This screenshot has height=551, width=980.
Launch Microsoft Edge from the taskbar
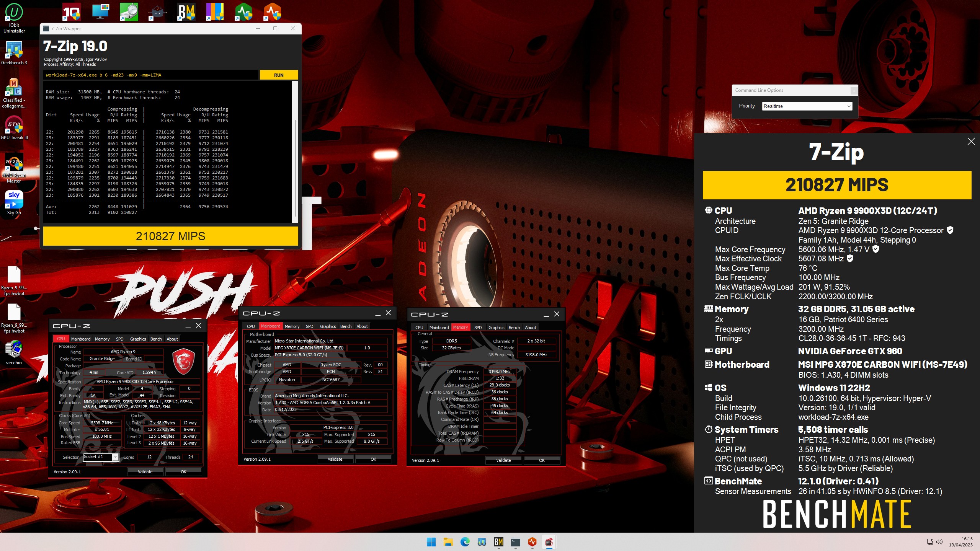click(465, 542)
